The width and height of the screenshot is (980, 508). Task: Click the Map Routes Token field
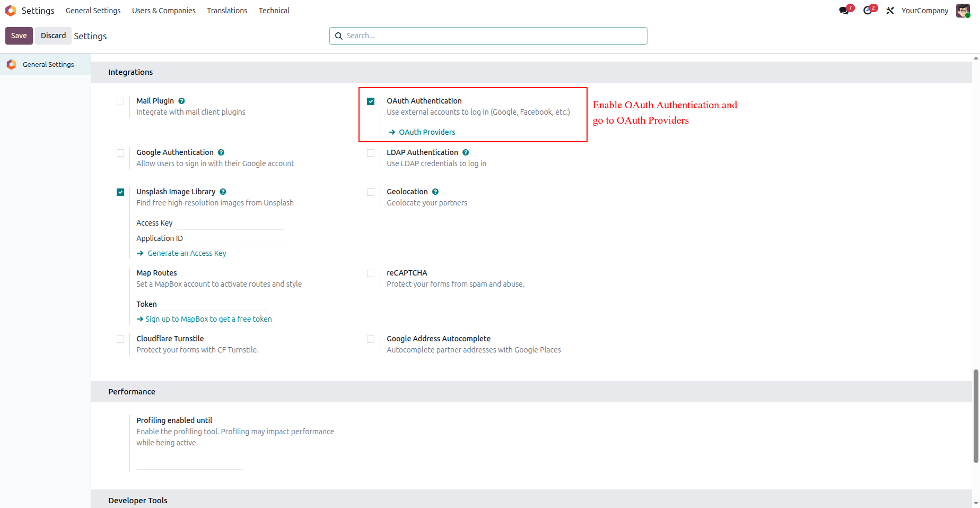click(x=214, y=304)
